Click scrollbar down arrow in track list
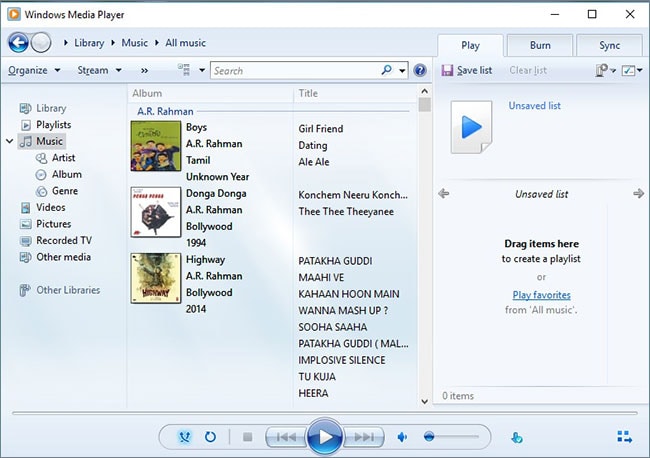The height and width of the screenshot is (458, 650). (x=424, y=401)
